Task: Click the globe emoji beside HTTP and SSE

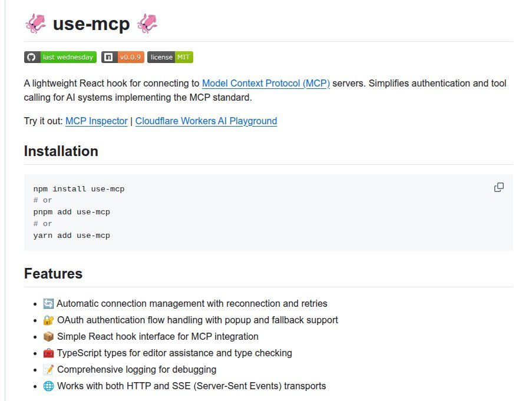Action: (48, 386)
